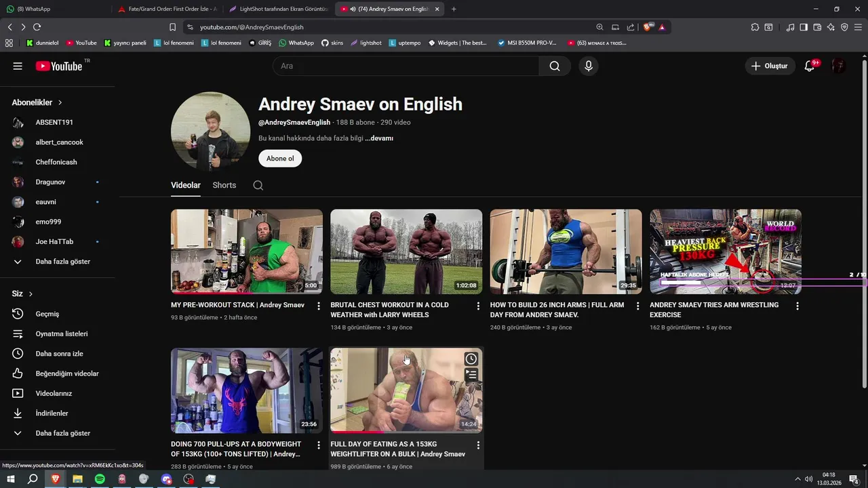The image size is (868, 488).
Task: Click the search magnifier button
Action: pos(555,66)
